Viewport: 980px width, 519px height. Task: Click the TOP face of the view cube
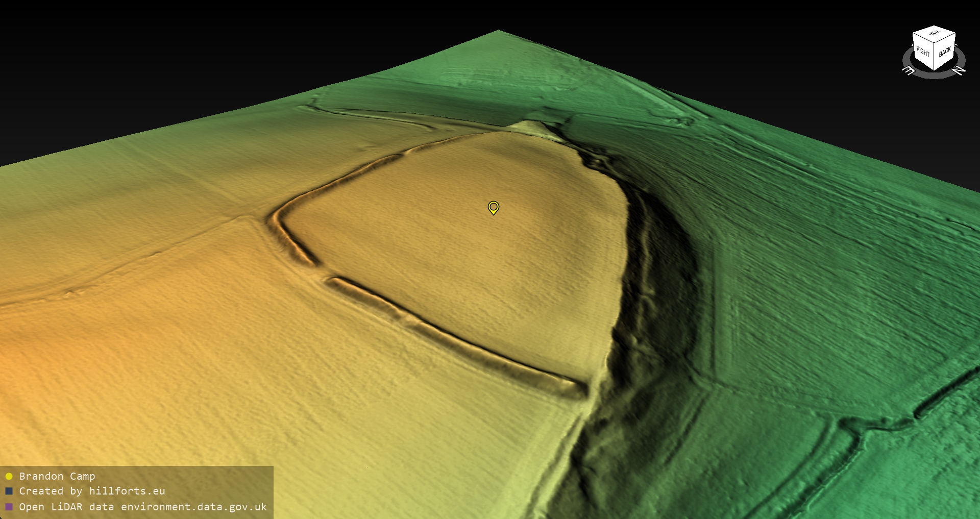[x=934, y=35]
